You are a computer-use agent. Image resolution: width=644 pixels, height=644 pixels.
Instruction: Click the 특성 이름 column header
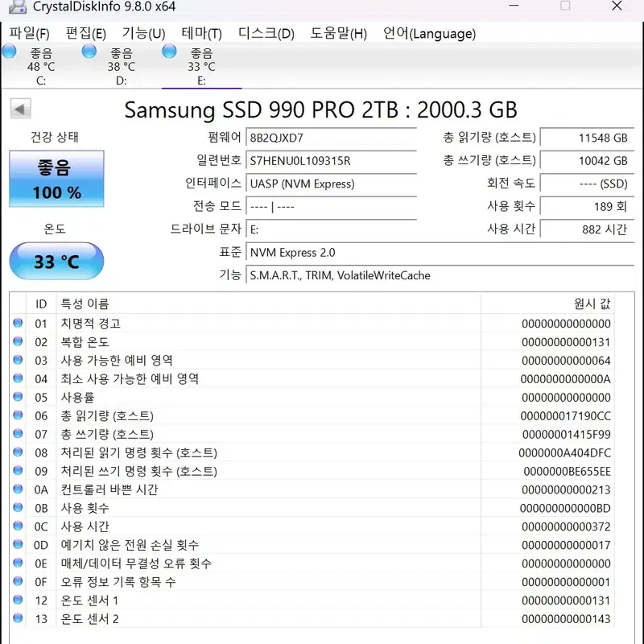pyautogui.click(x=269, y=303)
